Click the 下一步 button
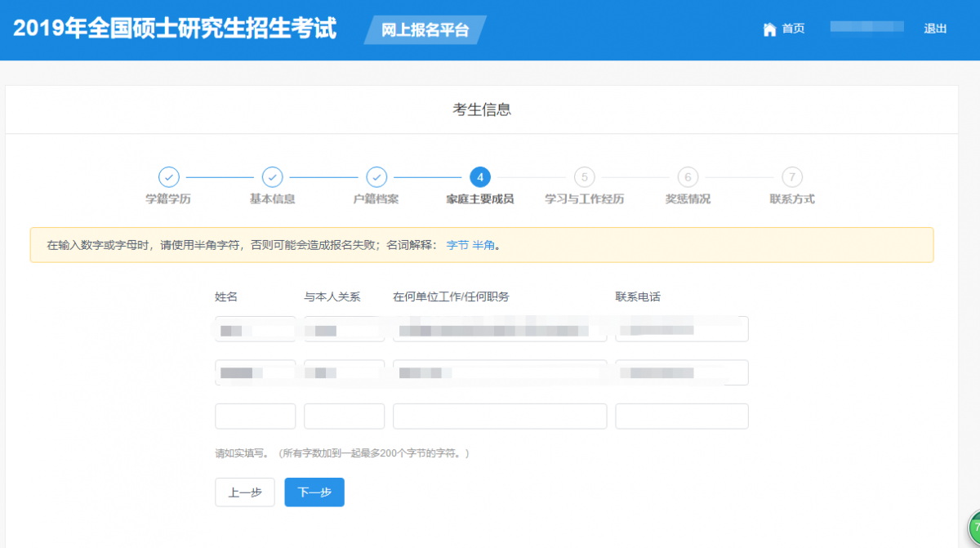 (x=314, y=492)
